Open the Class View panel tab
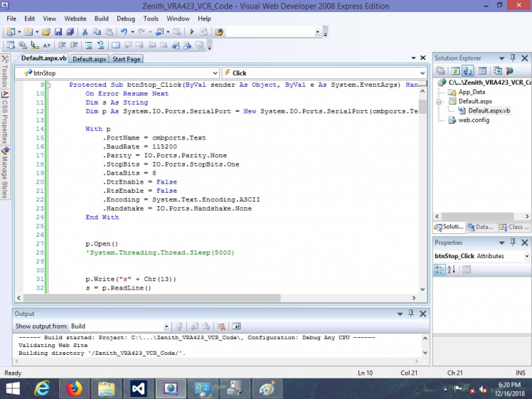The image size is (532, 399). (514, 227)
